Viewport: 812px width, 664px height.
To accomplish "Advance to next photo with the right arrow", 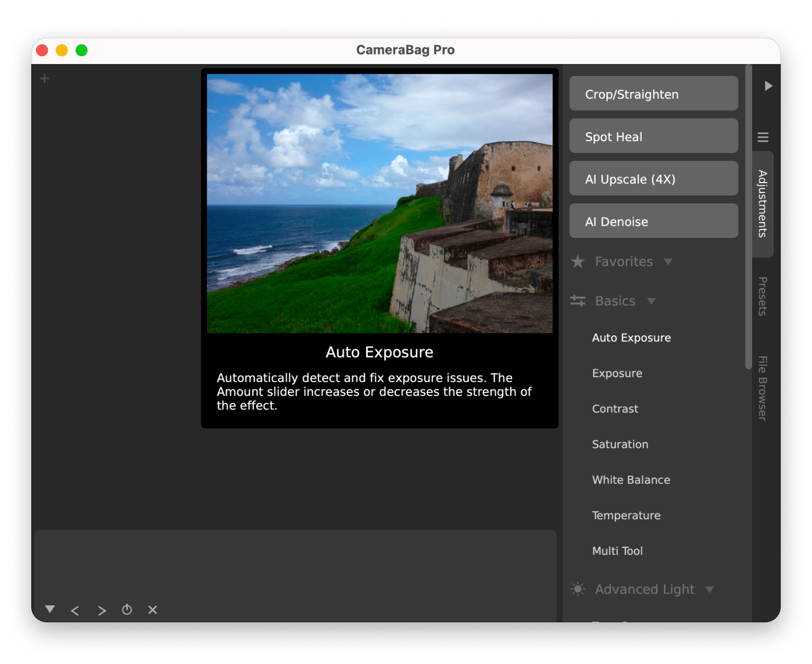I will click(x=102, y=610).
